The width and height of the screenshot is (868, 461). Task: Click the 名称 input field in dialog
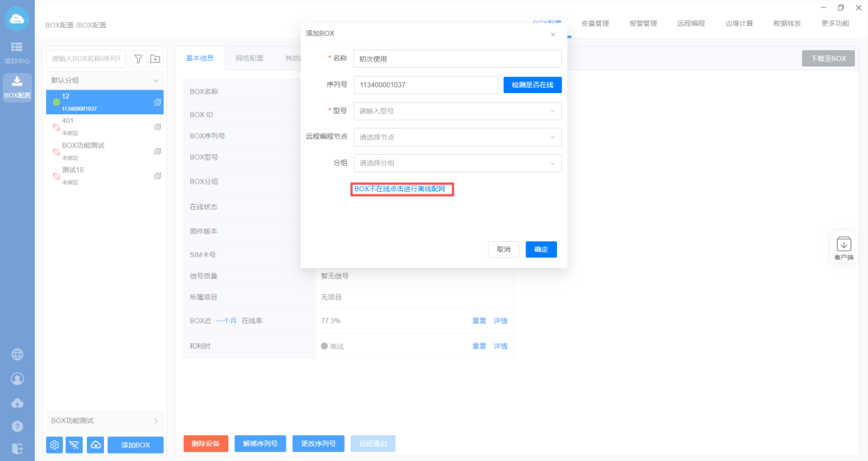point(458,59)
